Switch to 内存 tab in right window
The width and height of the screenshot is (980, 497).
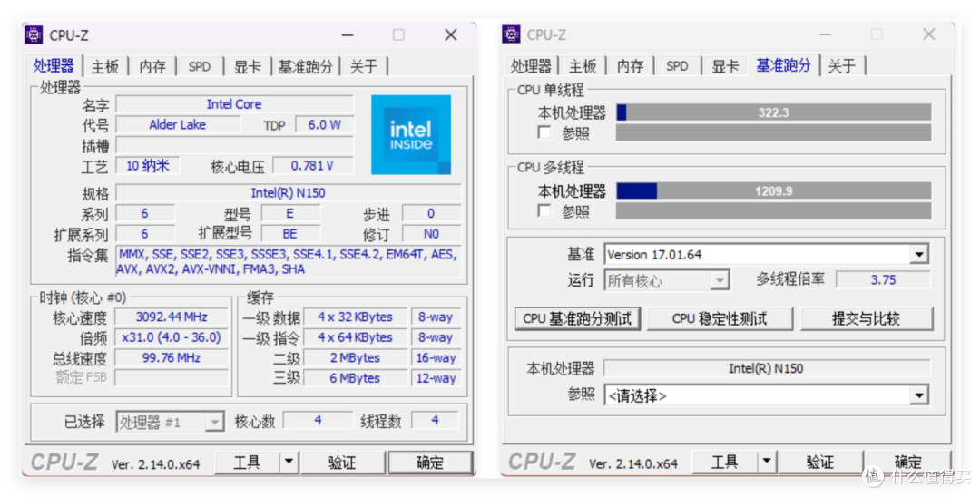[x=630, y=66]
